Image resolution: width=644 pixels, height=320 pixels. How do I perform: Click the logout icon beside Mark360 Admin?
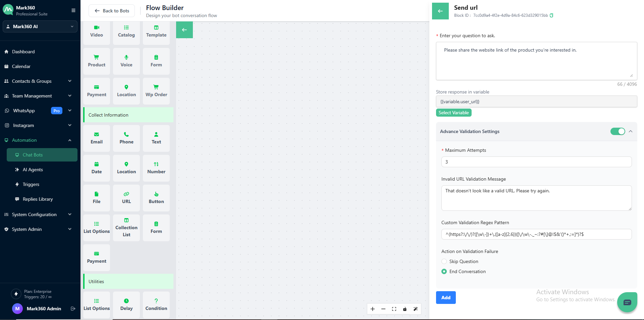click(73, 309)
